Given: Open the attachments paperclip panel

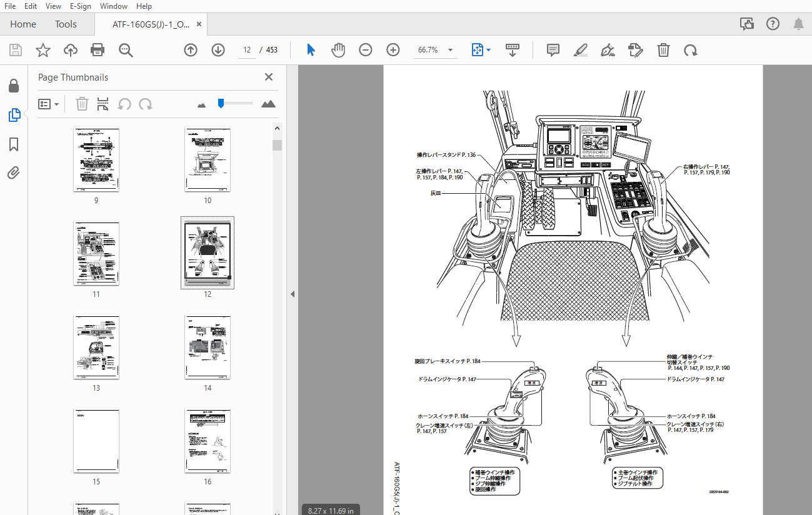Looking at the screenshot, I should click(14, 173).
